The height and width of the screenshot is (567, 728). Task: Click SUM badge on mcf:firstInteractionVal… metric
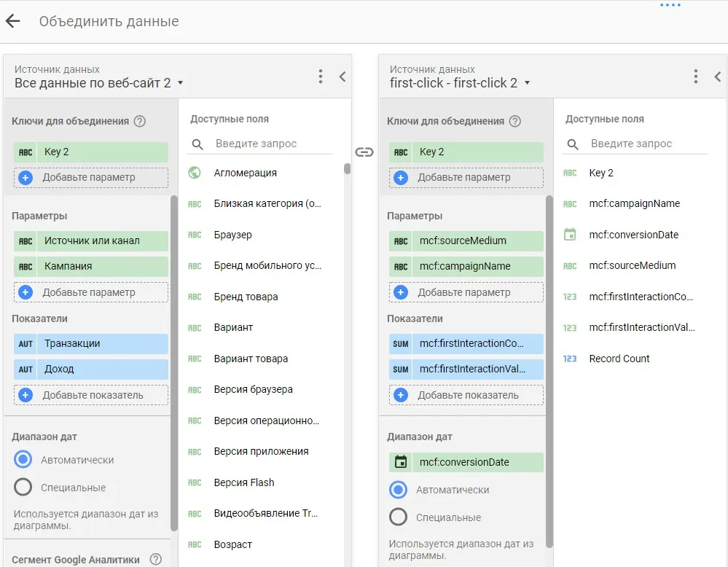401,369
